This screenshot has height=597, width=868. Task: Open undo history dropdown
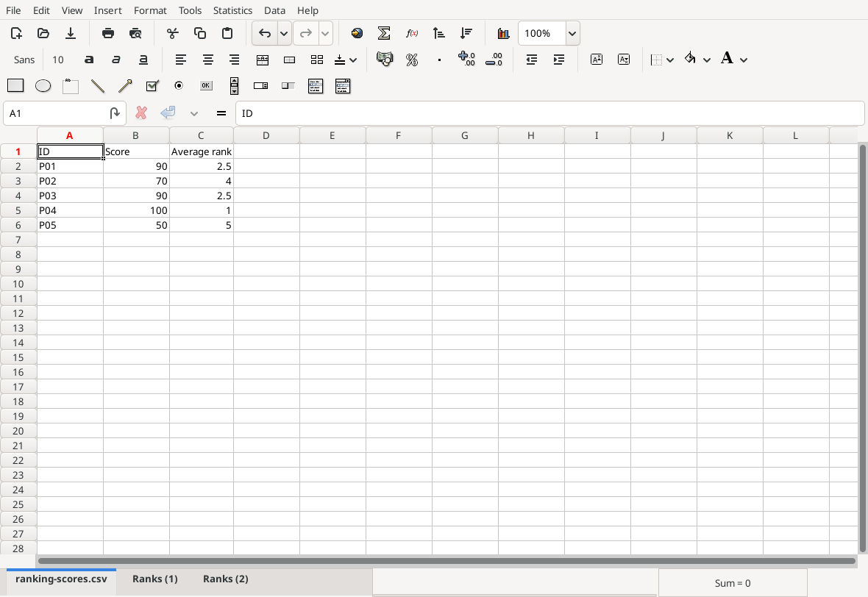284,33
